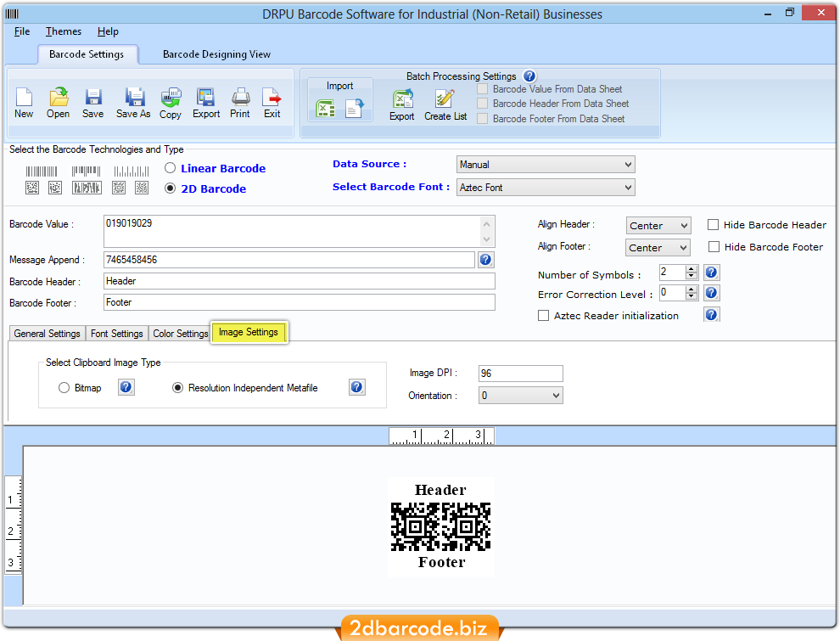Open the Font Settings tab
Screen dimensions: 840x641
coord(117,334)
